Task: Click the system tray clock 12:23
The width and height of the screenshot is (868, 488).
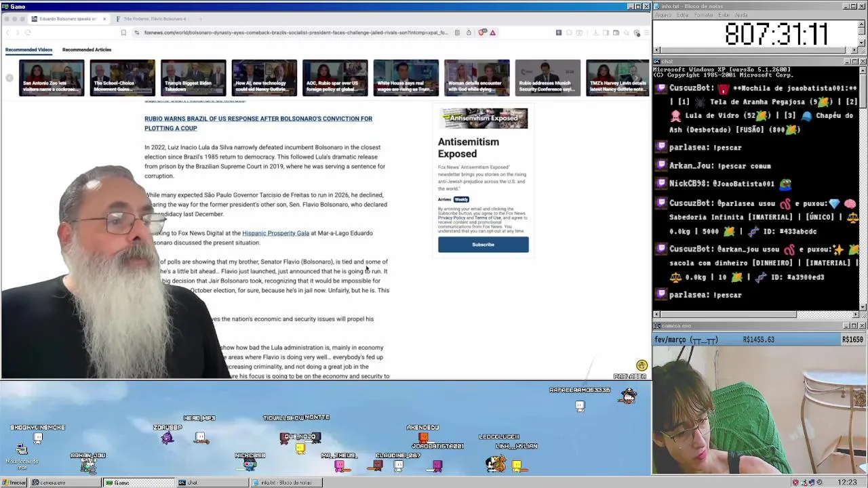Action: point(846,483)
